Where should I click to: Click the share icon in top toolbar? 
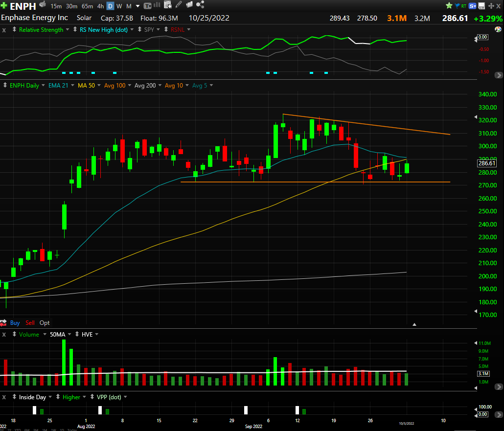[x=200, y=4]
